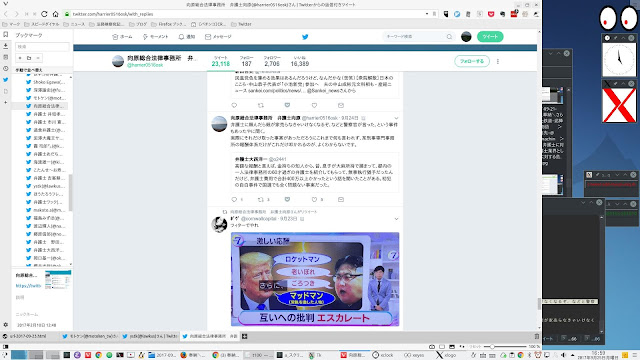Bookmark this page via address bar icon
640x360 pixels.
click(434, 14)
